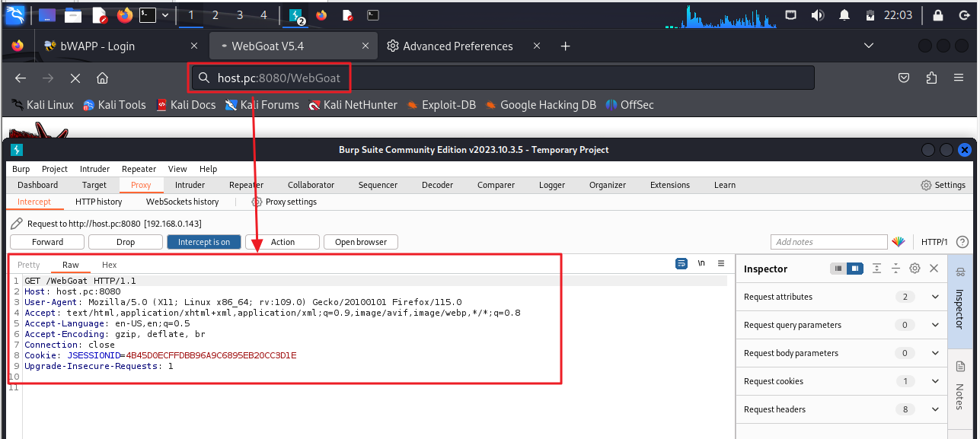Open notifications bell in the system tray

pyautogui.click(x=844, y=14)
